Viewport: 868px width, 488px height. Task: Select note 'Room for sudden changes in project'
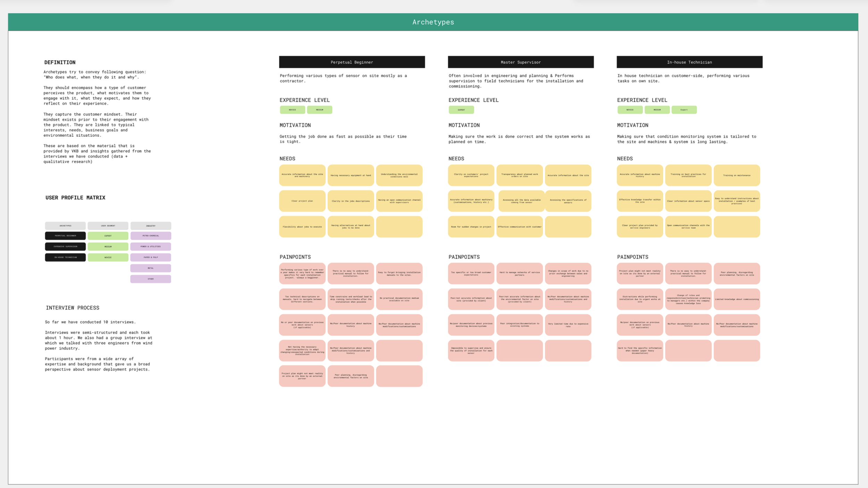(x=471, y=227)
